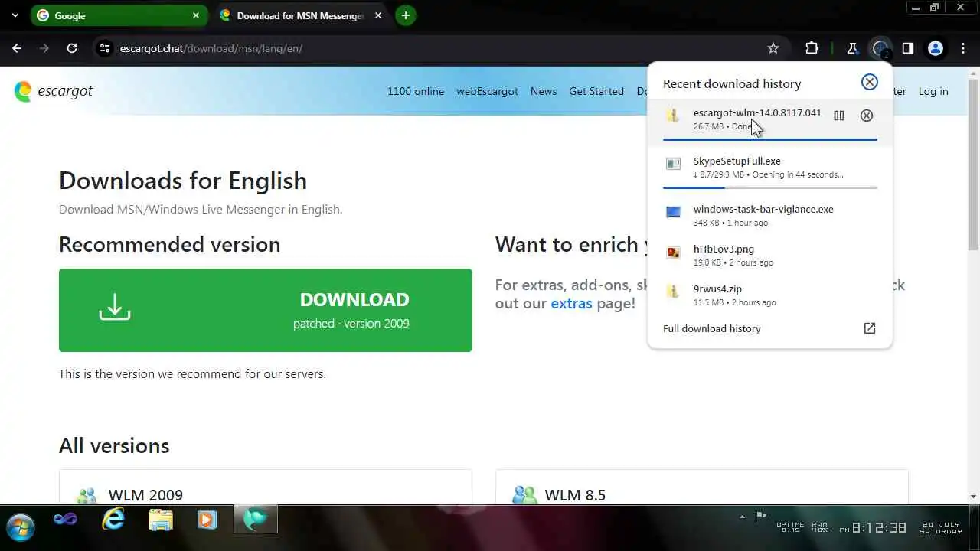The width and height of the screenshot is (980, 551).
Task: Click the external-link icon beside Full download history
Action: tap(870, 328)
